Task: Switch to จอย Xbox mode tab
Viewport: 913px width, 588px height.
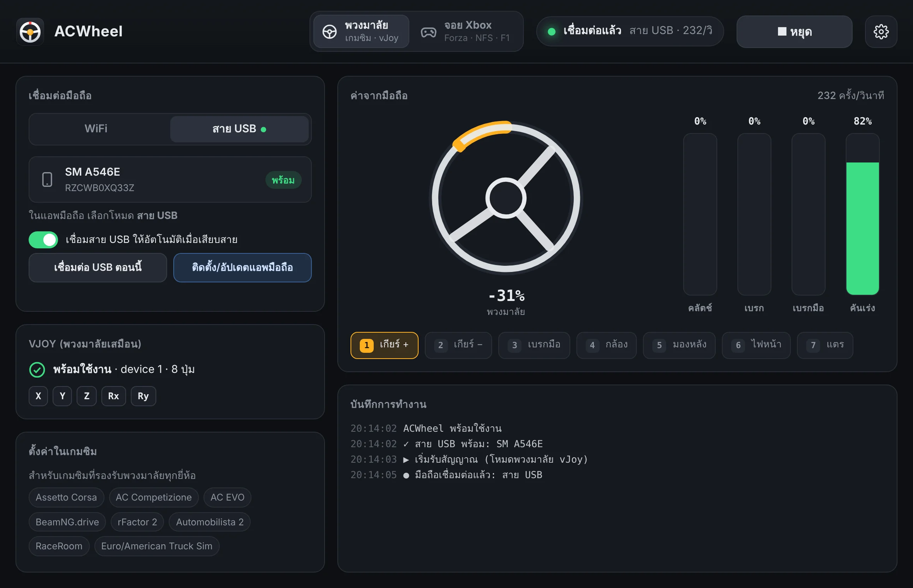Action: (x=465, y=32)
